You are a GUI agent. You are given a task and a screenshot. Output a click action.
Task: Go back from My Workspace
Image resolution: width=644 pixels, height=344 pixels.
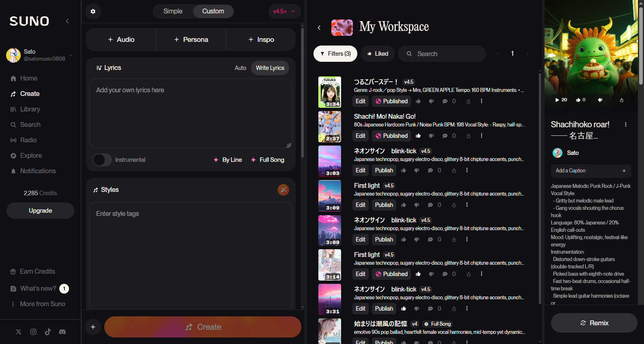[x=319, y=28]
